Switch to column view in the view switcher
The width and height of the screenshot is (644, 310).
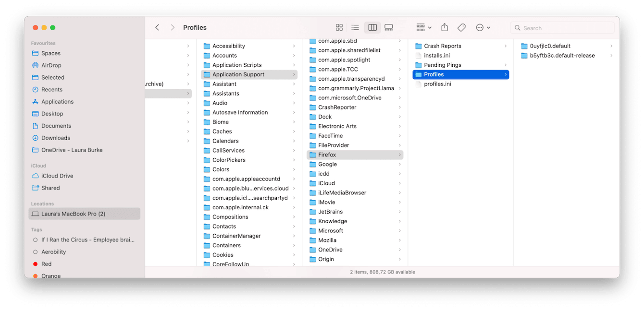click(372, 27)
